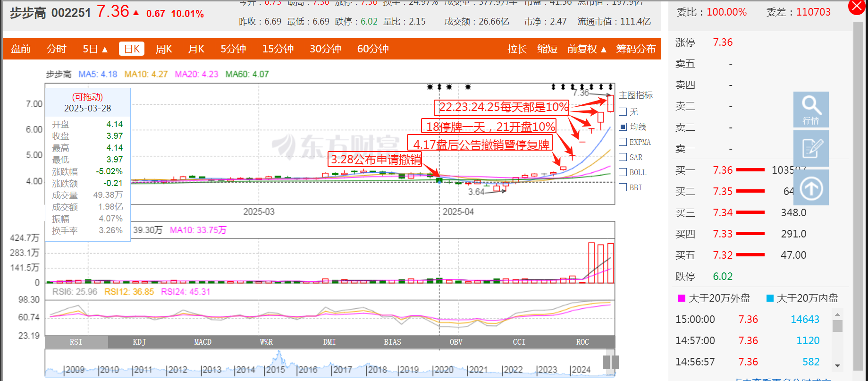Click the RSI12: 36.85 label
Image resolution: width=868 pixels, height=381 pixels.
click(x=129, y=292)
